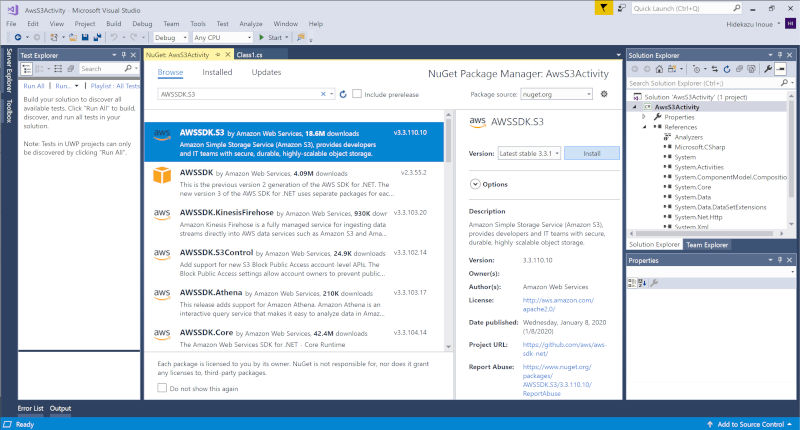The width and height of the screenshot is (800, 430).
Task: Click the Install button for AWSSDK.S3
Action: [591, 154]
